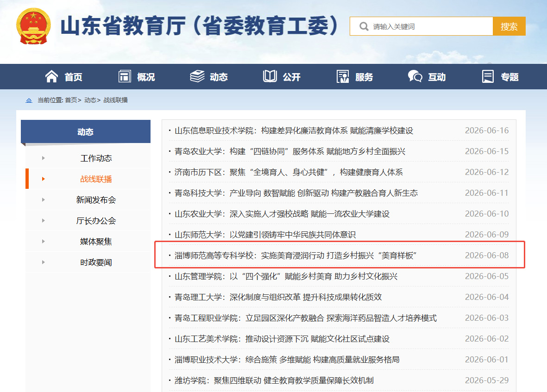Open the 山东工艺美术学院 article

coord(282,339)
